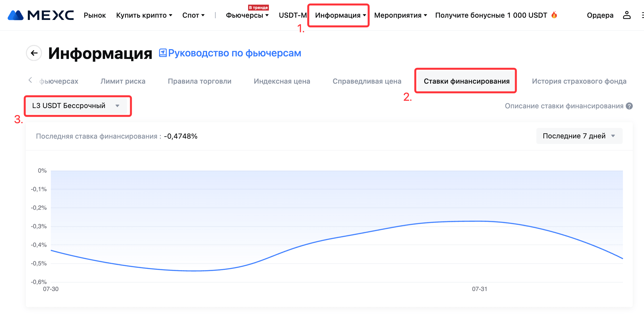Click Получите бонусные 1 000 USDT promo
644x316 pixels.
(491, 15)
